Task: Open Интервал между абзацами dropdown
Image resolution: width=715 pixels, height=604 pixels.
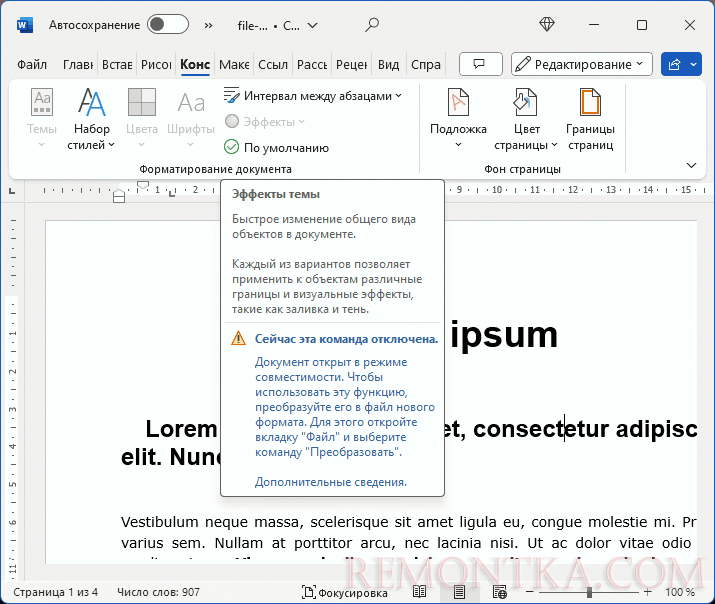Action: pyautogui.click(x=312, y=96)
